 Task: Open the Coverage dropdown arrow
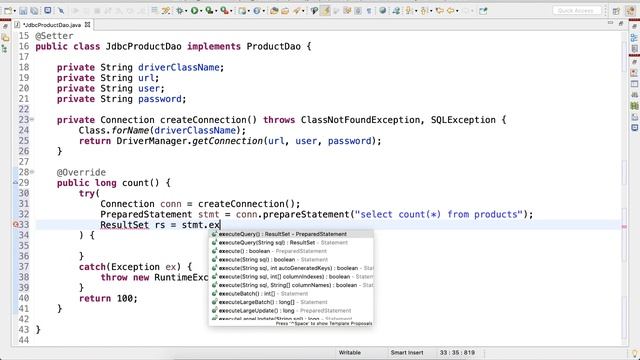[x=216, y=11]
